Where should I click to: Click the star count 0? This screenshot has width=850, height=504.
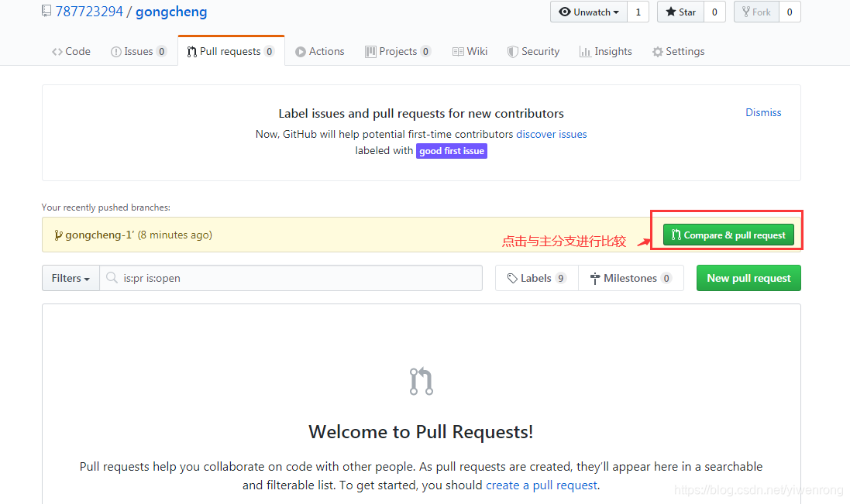coord(714,12)
